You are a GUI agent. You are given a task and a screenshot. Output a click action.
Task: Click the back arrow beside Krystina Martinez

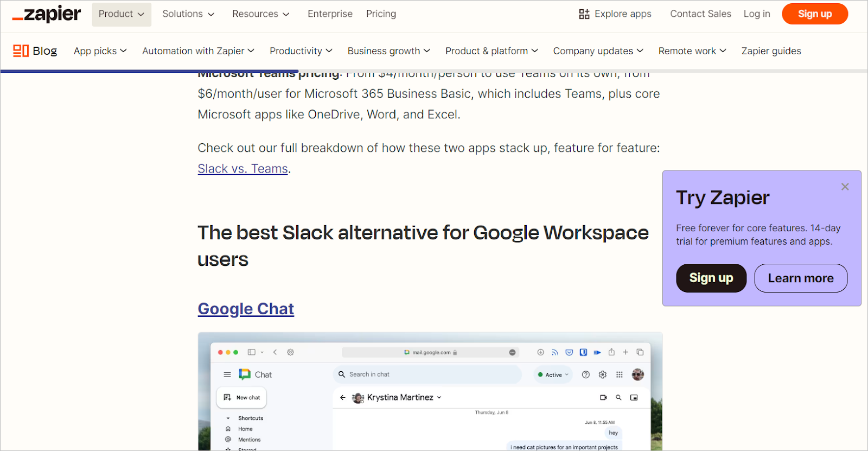tap(343, 397)
